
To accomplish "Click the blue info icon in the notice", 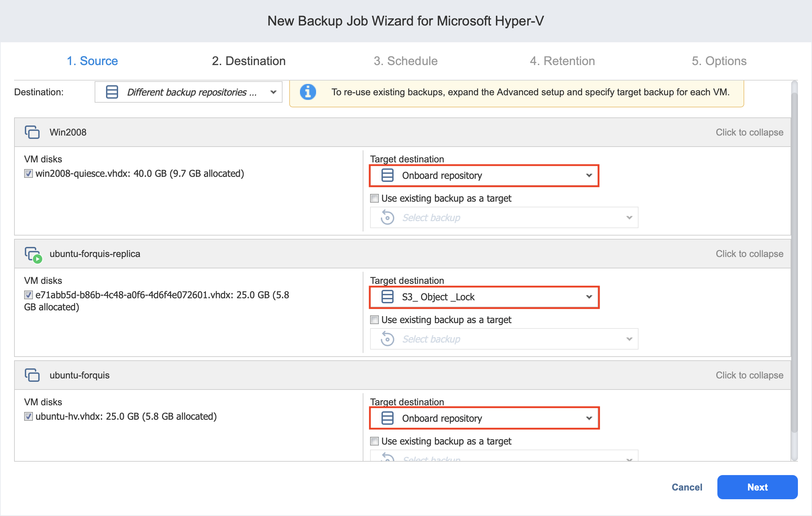I will click(x=308, y=92).
